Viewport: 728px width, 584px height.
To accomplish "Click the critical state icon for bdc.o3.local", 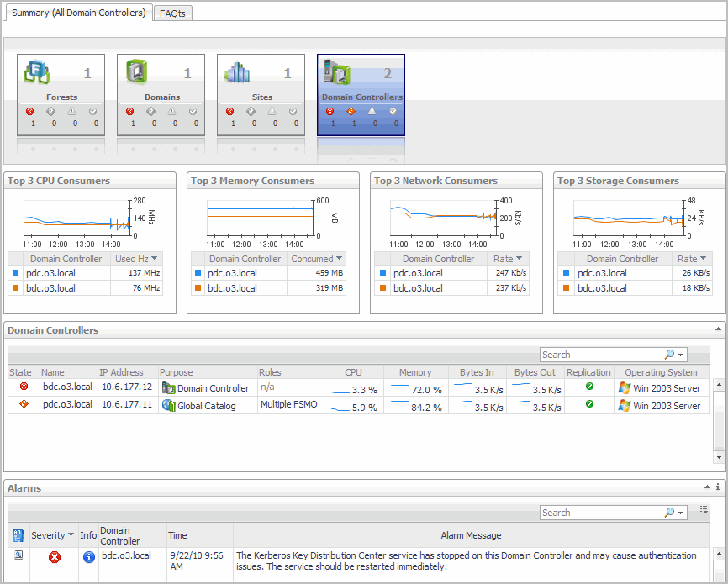I will (x=24, y=388).
